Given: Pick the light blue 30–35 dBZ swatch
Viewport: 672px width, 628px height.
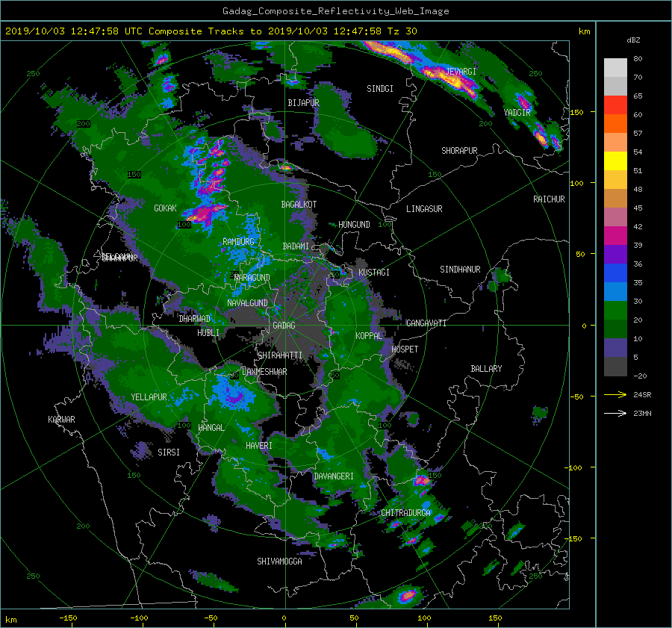Looking at the screenshot, I should 615,292.
